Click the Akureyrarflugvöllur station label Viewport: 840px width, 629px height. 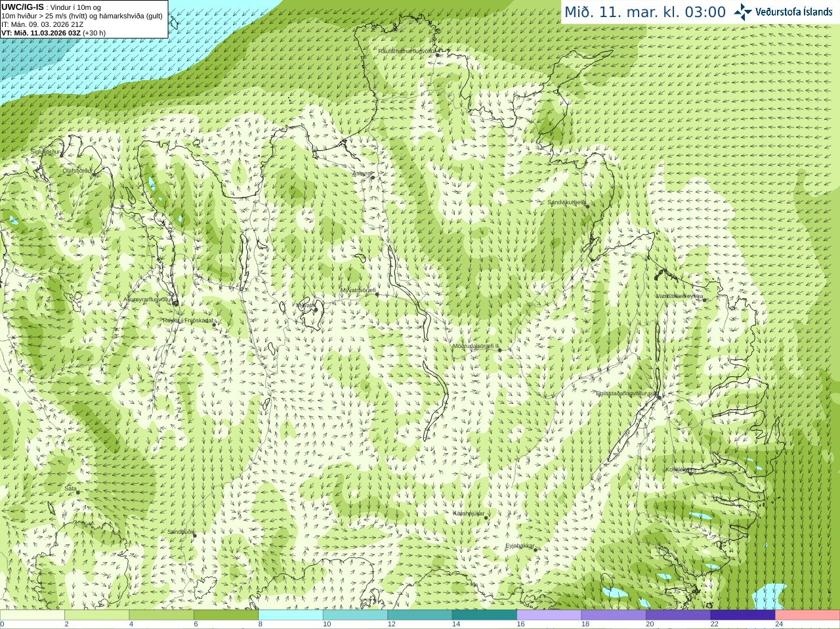pos(148,299)
